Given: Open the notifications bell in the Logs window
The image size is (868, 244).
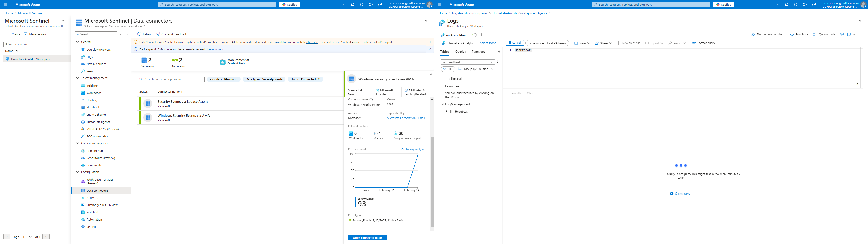Looking at the screenshot, I should [786, 5].
